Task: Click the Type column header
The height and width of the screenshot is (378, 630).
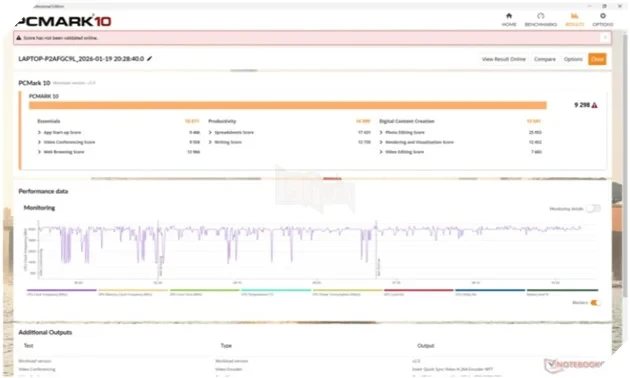Action: [x=226, y=345]
